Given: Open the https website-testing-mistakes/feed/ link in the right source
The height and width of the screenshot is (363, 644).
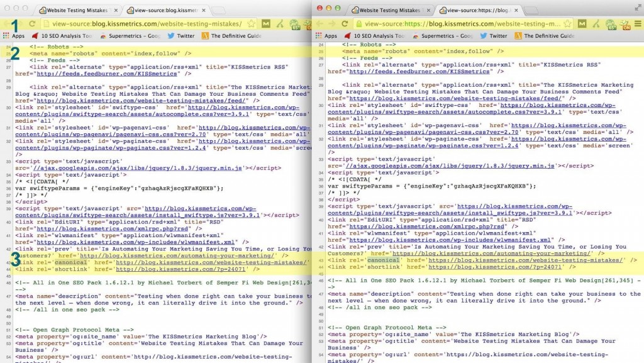Looking at the screenshot, I should coord(456,99).
